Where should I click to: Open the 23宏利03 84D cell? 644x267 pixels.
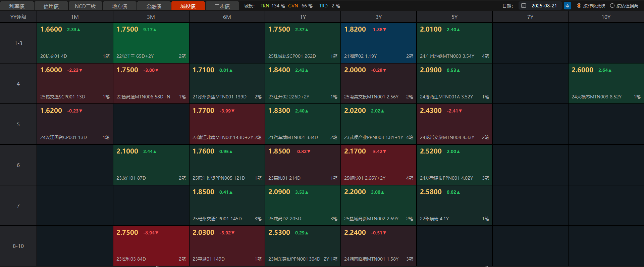tap(151, 246)
